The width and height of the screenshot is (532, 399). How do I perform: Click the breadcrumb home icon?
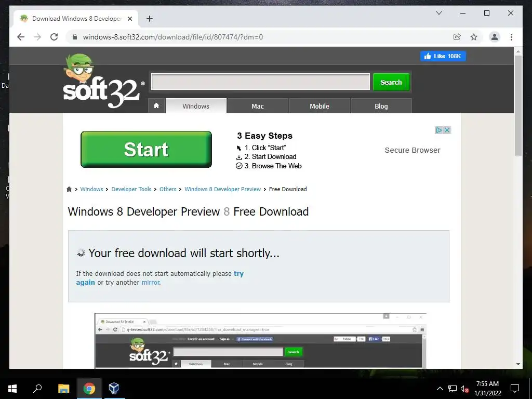[x=69, y=189]
